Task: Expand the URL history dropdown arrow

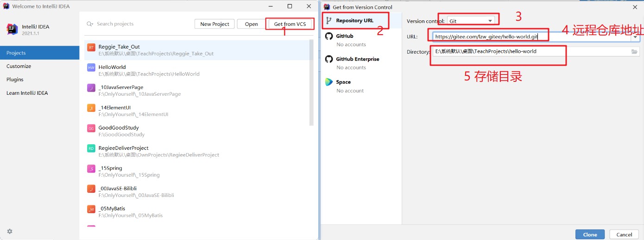Action: point(634,37)
